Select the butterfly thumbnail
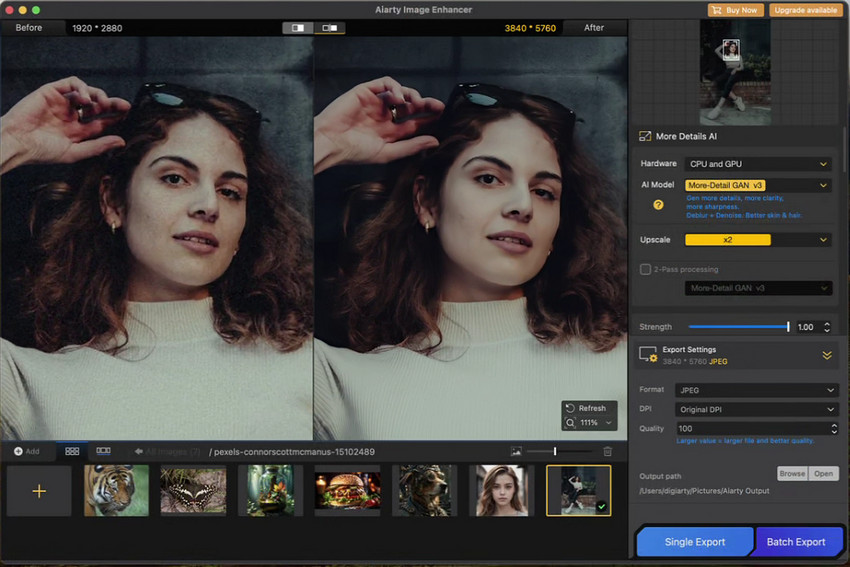The height and width of the screenshot is (567, 850). [x=194, y=491]
